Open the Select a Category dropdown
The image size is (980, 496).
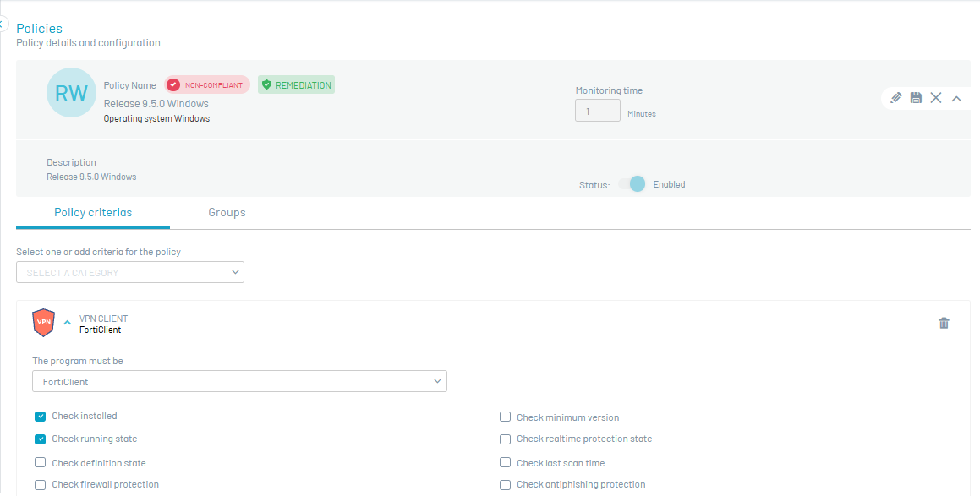[x=130, y=272]
